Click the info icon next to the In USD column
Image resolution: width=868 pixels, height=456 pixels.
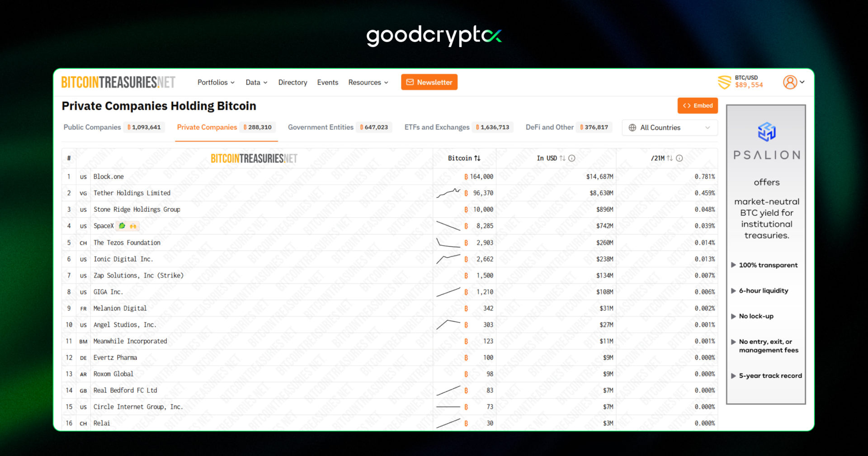[572, 158]
